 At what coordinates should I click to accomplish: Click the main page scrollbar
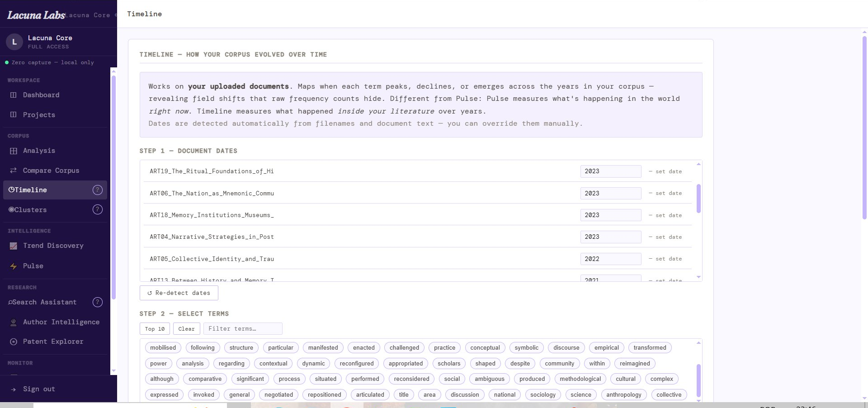(x=865, y=128)
